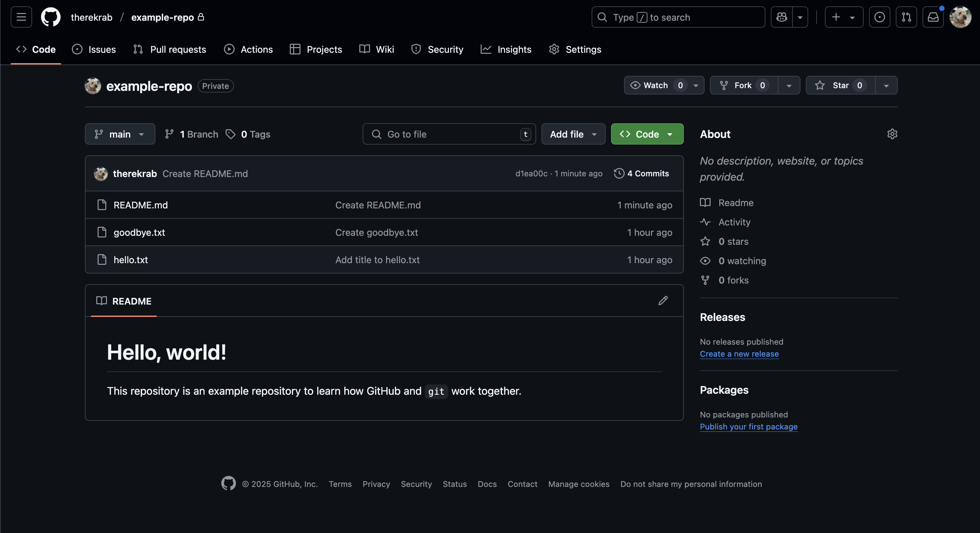Edit README with the pencil icon

[x=663, y=301]
